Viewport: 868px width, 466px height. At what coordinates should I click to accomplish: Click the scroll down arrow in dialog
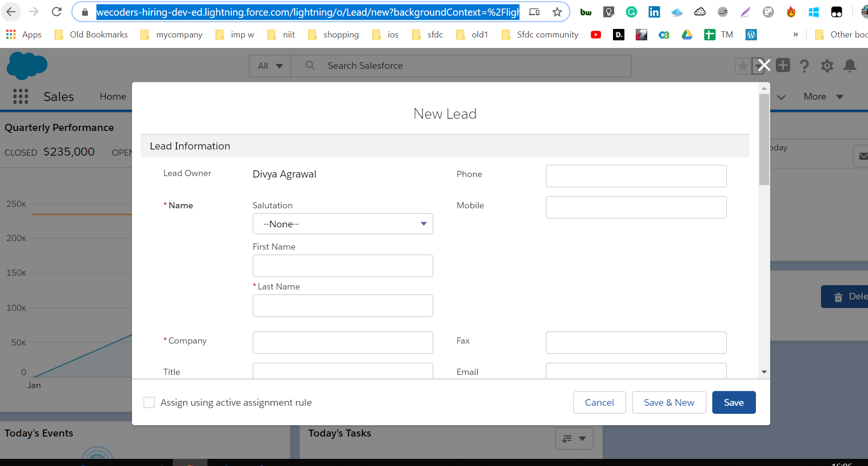[764, 372]
